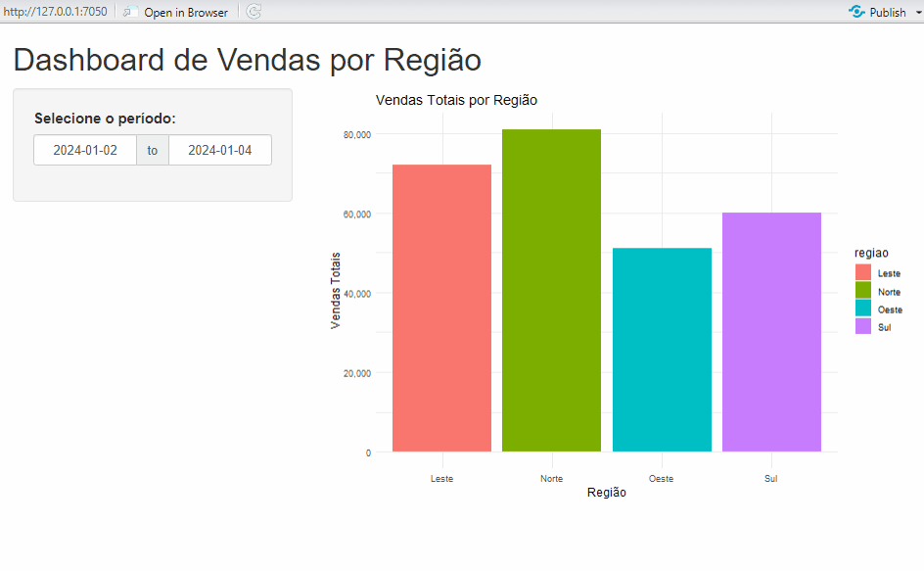Click the Open in Browser window icon
The height and width of the screenshot is (571, 924).
pos(129,12)
